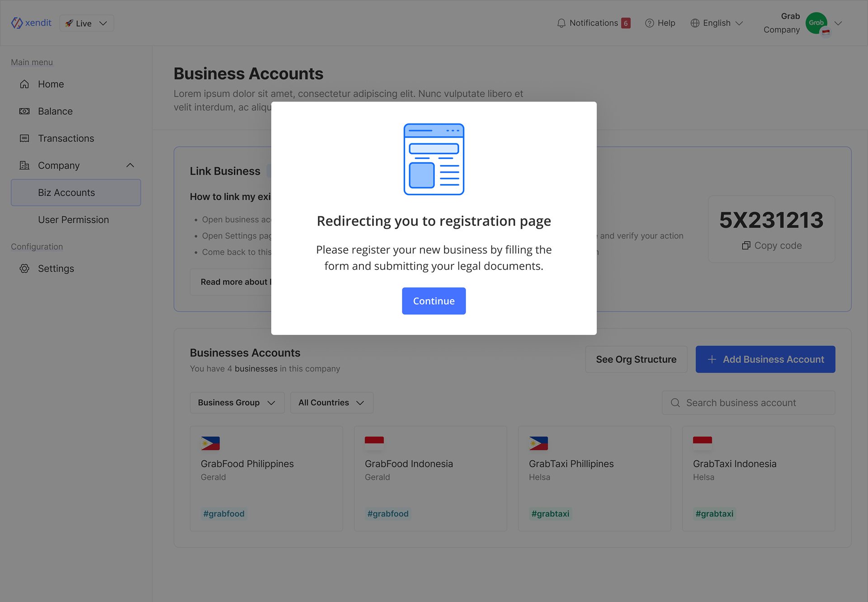The image size is (868, 602).
Task: Click the Home icon in sidebar
Action: [x=24, y=84]
